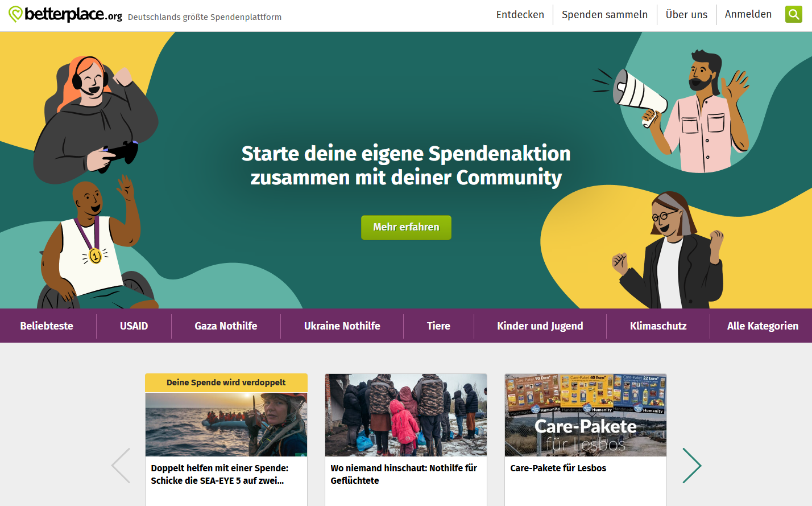This screenshot has height=506, width=812.
Task: Go to previous carousel slide arrow
Action: click(121, 466)
